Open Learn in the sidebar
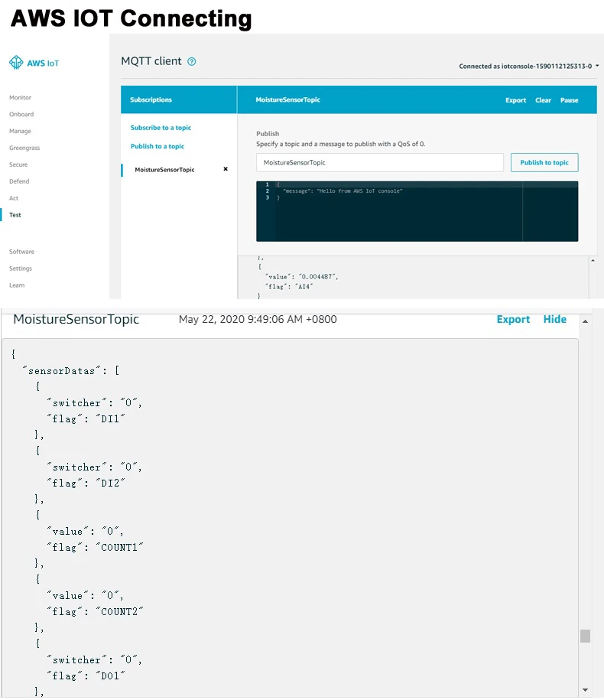The width and height of the screenshot is (604, 700). coord(17,285)
